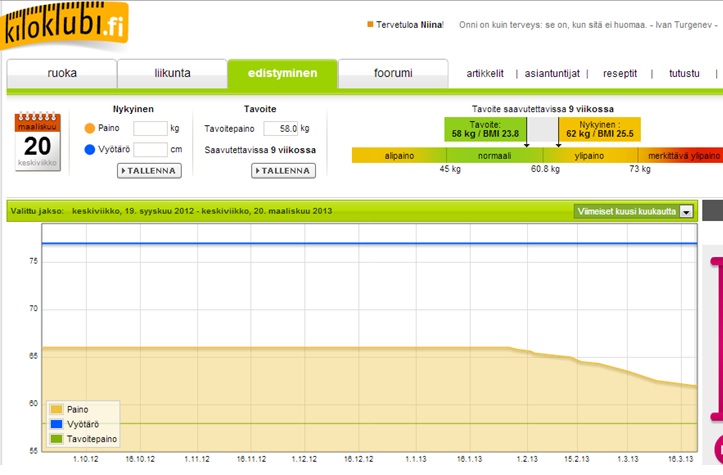Open the artikkelit link
The height and width of the screenshot is (475, 723).
point(485,74)
